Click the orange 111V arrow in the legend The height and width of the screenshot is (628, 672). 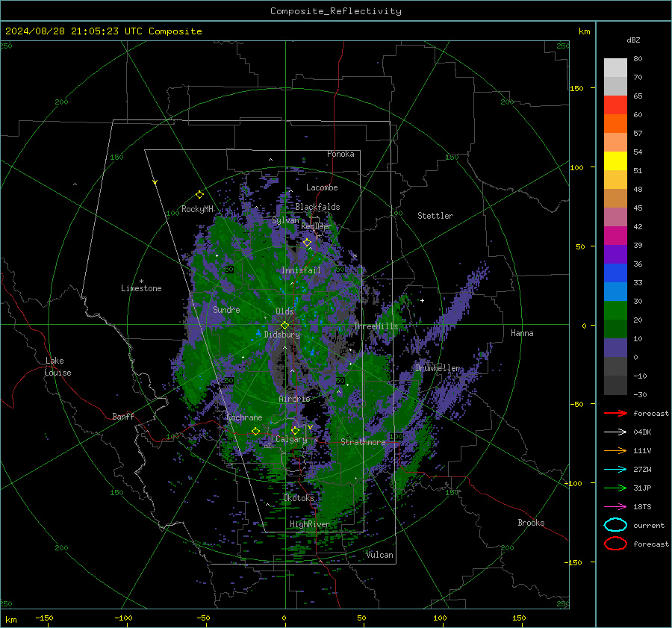pos(615,450)
